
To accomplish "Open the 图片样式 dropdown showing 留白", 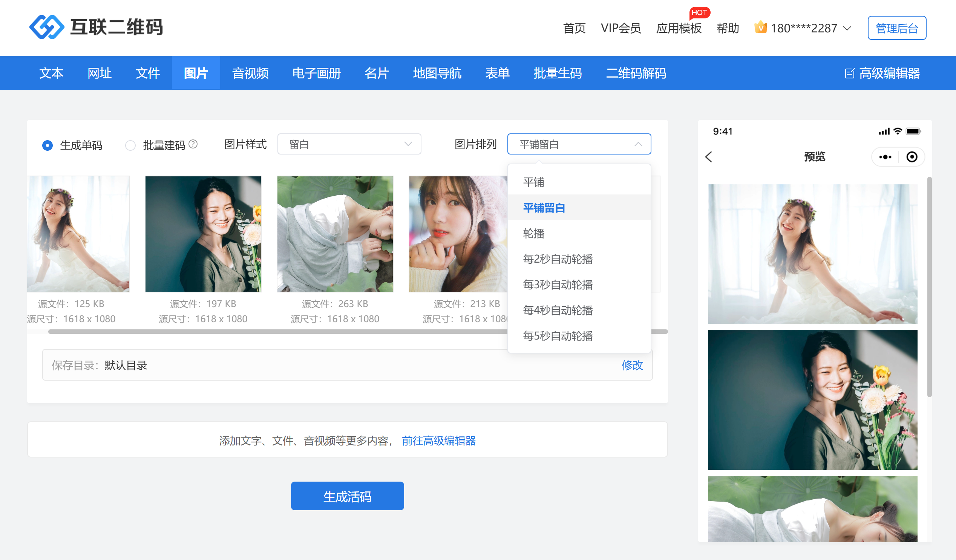I will (349, 144).
